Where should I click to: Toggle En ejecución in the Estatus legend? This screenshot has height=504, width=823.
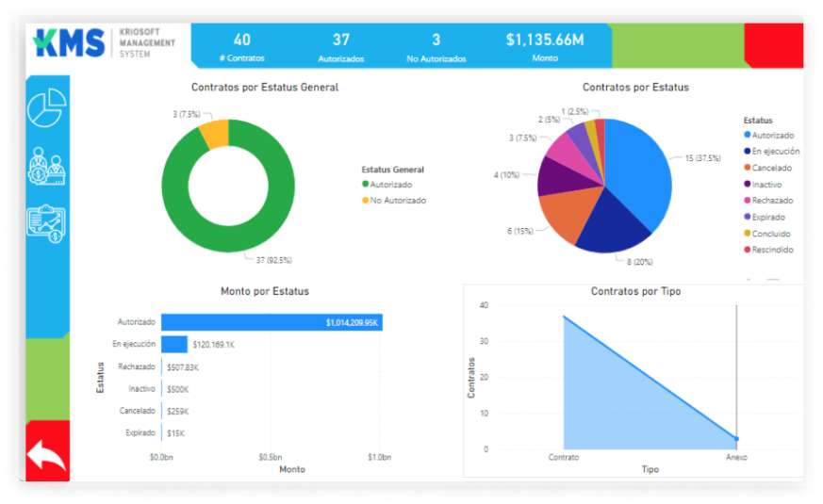(775, 152)
